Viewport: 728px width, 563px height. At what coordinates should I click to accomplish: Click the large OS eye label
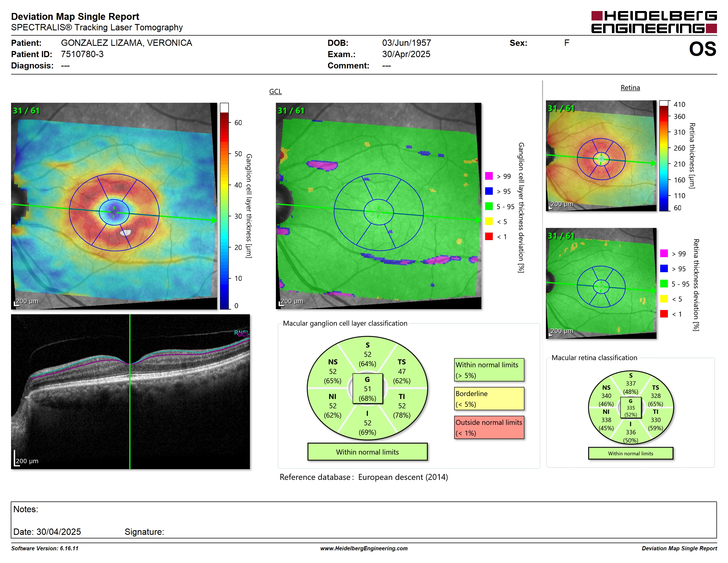[702, 49]
